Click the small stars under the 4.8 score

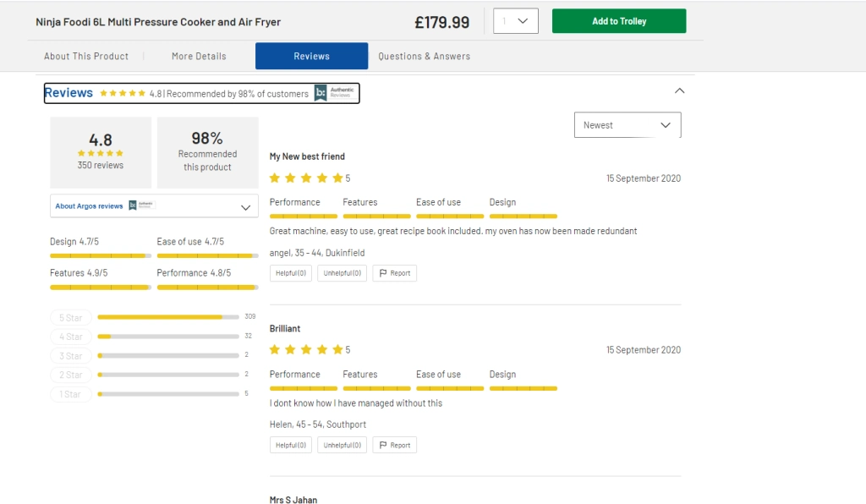coord(101,153)
